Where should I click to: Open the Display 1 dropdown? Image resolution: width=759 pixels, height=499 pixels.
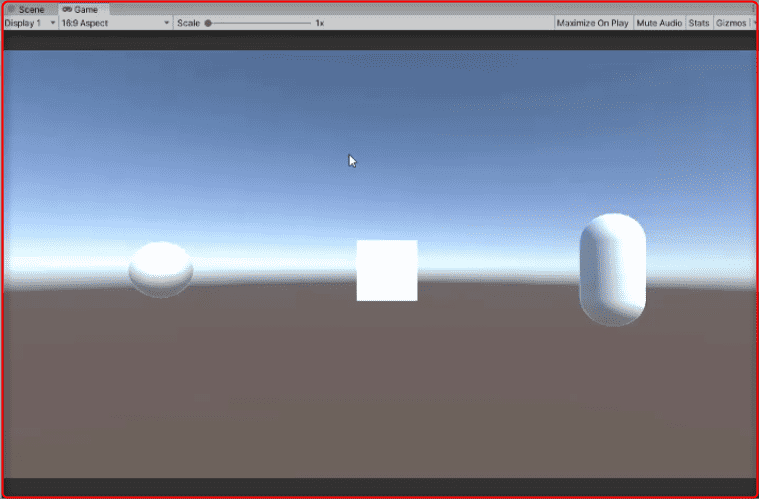click(30, 23)
